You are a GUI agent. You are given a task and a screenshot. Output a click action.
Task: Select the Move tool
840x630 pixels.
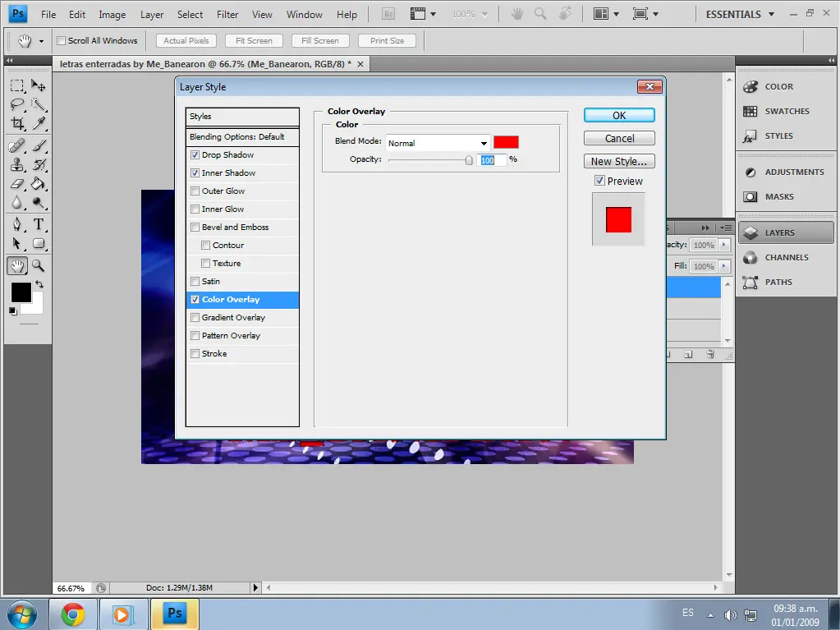pyautogui.click(x=38, y=85)
